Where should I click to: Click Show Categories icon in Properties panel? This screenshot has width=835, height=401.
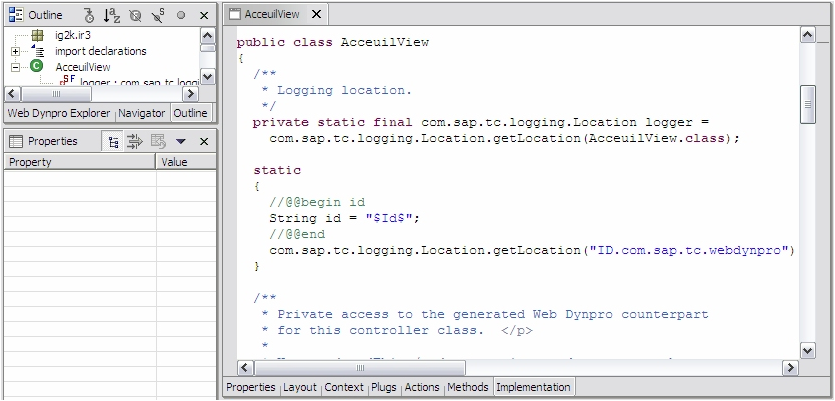click(112, 141)
